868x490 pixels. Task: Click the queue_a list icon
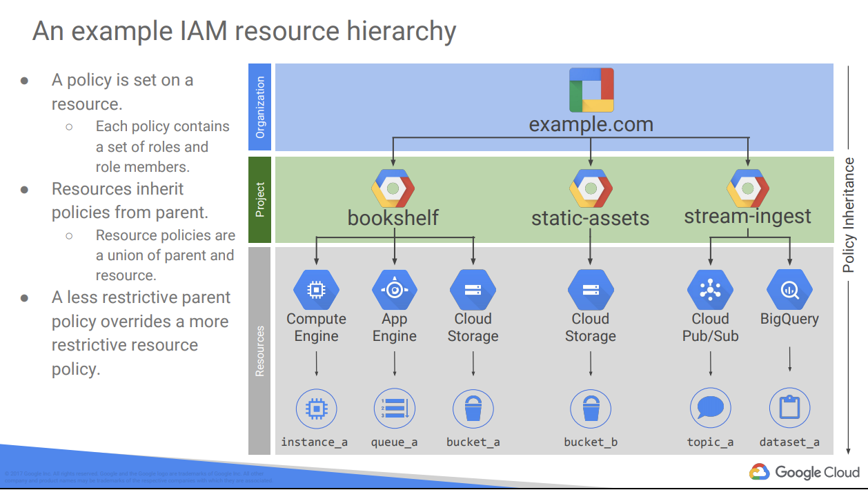[395, 409]
